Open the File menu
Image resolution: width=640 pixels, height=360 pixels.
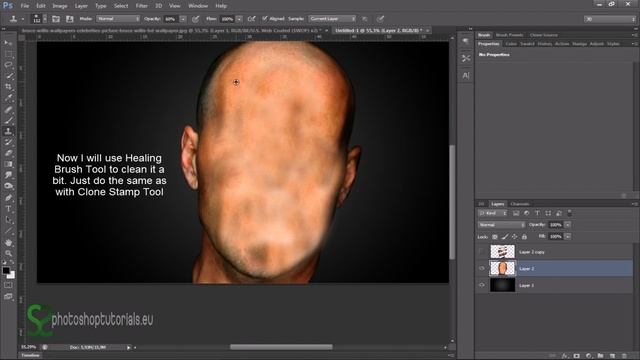[25, 6]
